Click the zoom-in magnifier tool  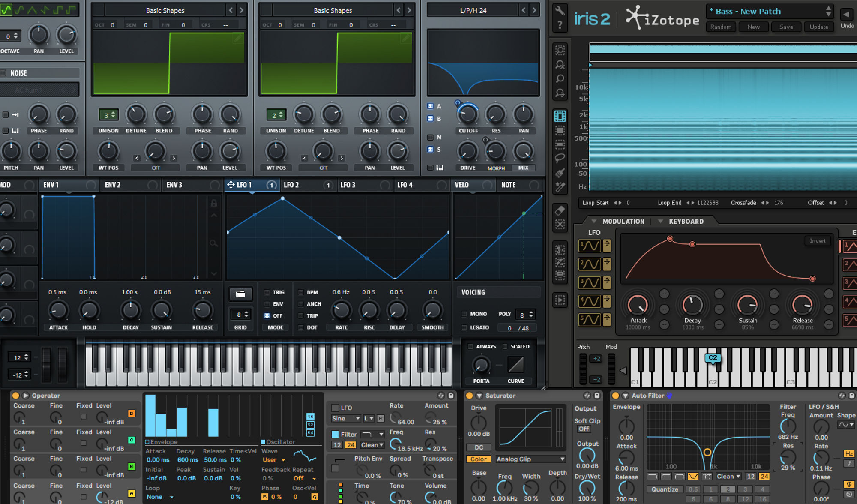(x=560, y=78)
